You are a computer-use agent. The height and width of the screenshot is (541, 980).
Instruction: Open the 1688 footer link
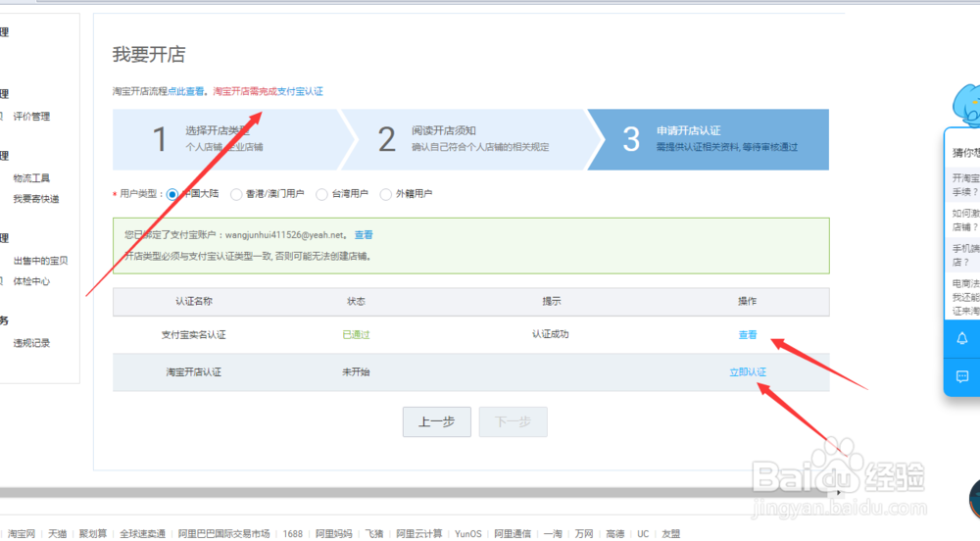click(x=292, y=533)
